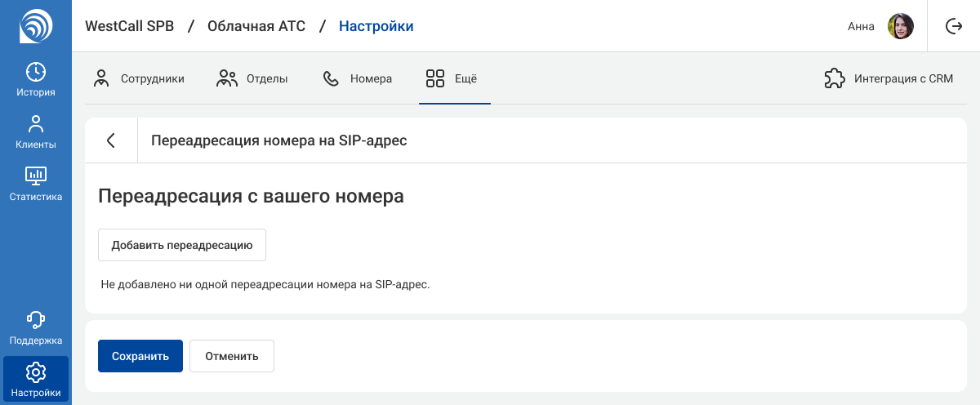Viewport: 980px width, 405px height.
Task: Click the Настройки breadcrumb link
Action: (376, 26)
